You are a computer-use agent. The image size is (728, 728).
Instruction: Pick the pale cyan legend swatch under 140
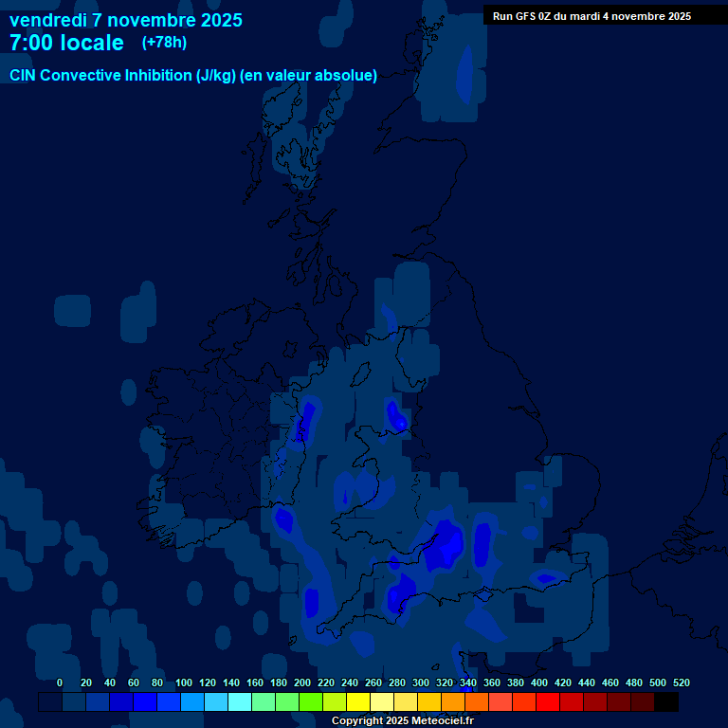click(240, 702)
